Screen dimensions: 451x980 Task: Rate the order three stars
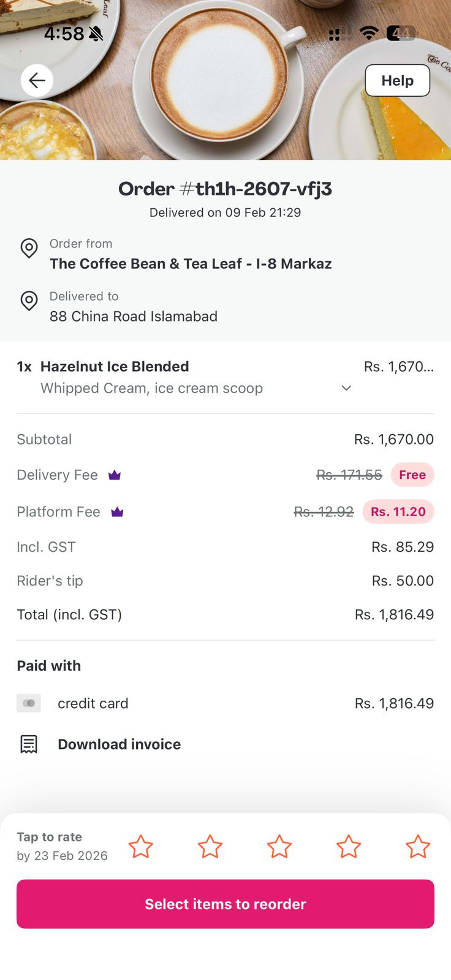coord(279,846)
